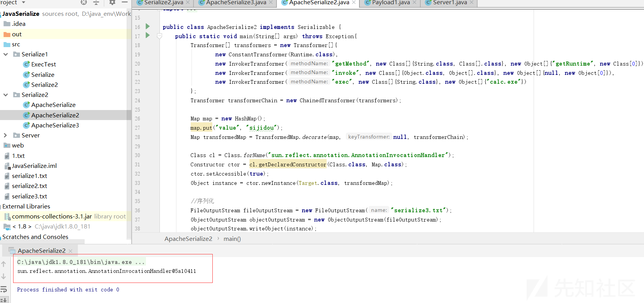The width and height of the screenshot is (644, 303).
Task: Close the ApacheSerialize3.java tab
Action: [271, 3]
